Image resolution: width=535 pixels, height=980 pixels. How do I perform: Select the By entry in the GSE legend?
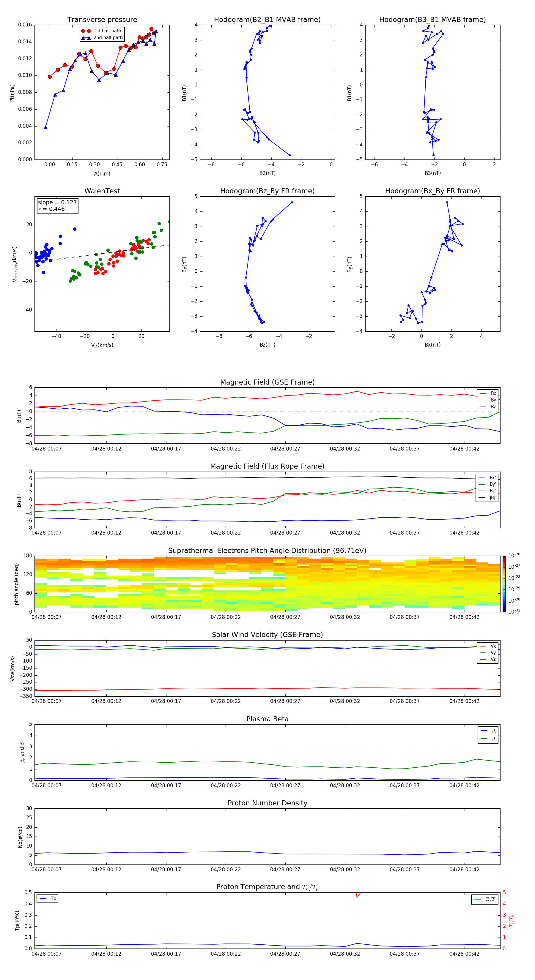click(488, 400)
